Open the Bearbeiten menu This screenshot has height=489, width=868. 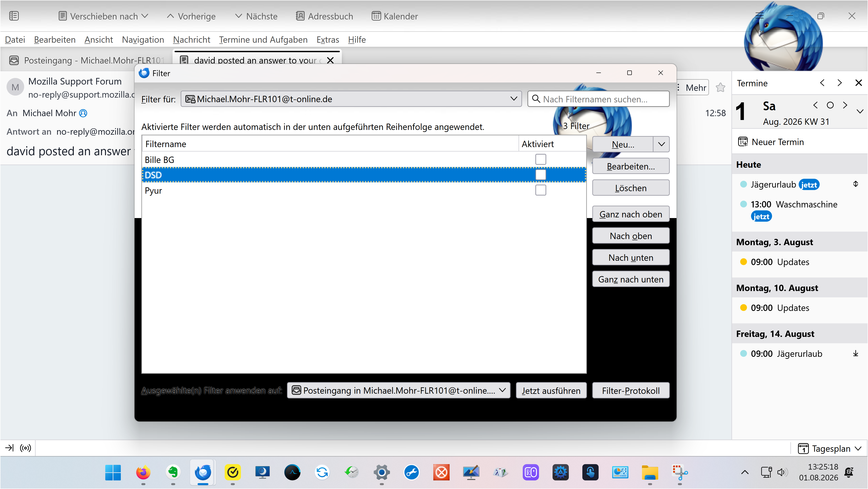coord(55,40)
